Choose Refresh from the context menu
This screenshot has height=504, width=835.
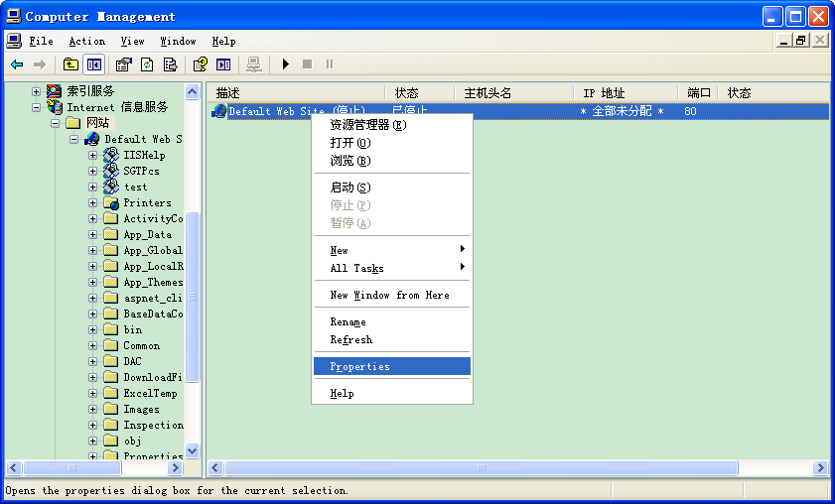click(x=392, y=339)
